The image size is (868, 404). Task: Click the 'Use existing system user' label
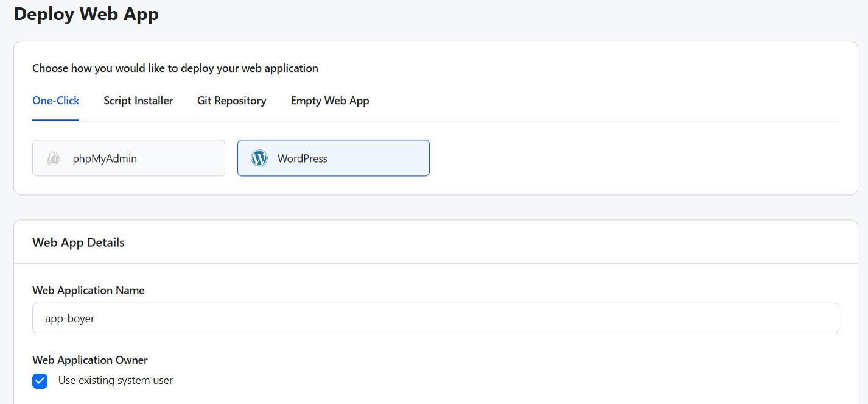tap(116, 380)
